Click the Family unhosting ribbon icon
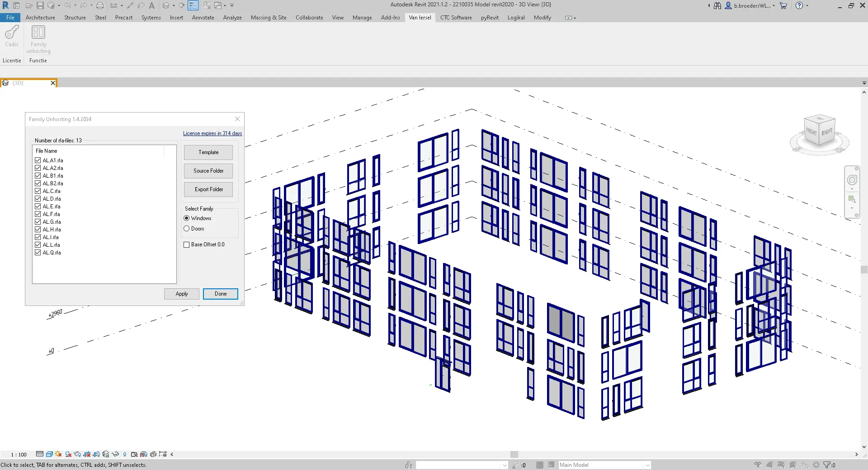The width and height of the screenshot is (868, 470). point(38,39)
